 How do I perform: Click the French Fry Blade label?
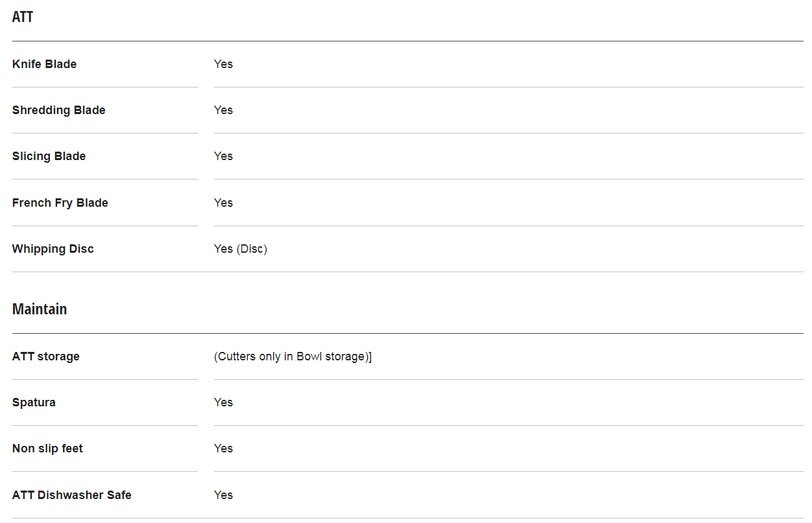pyautogui.click(x=60, y=203)
